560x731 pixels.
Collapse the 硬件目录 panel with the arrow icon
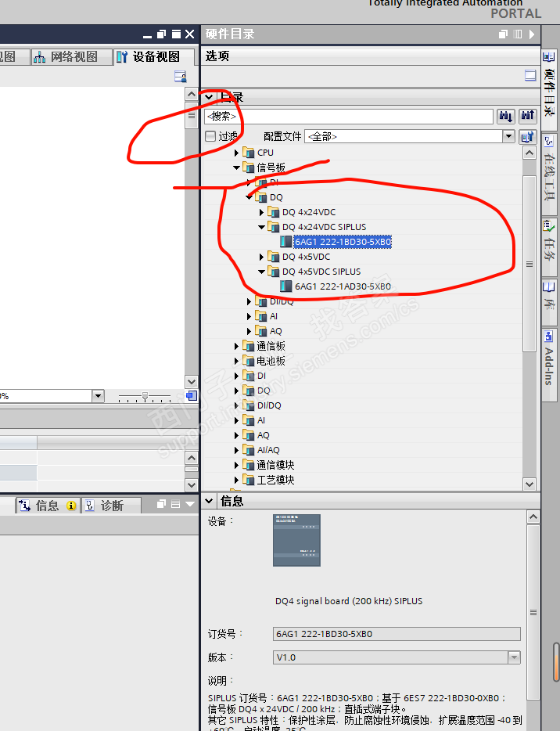532,34
